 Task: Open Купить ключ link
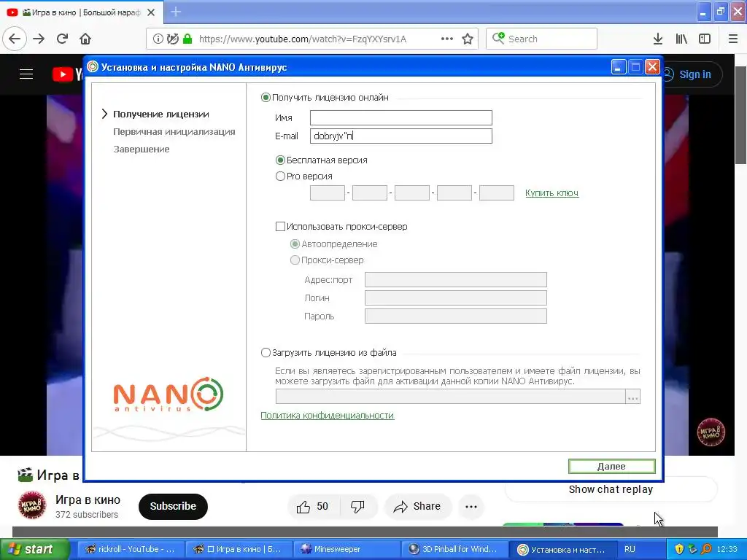tap(551, 192)
